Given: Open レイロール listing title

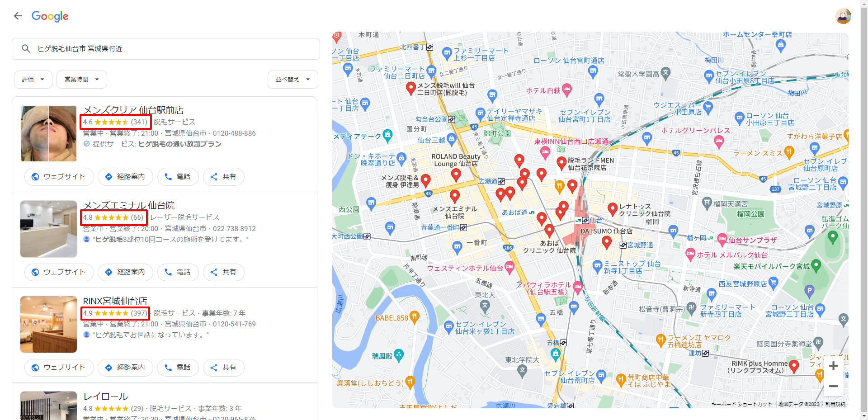Looking at the screenshot, I should tap(105, 396).
